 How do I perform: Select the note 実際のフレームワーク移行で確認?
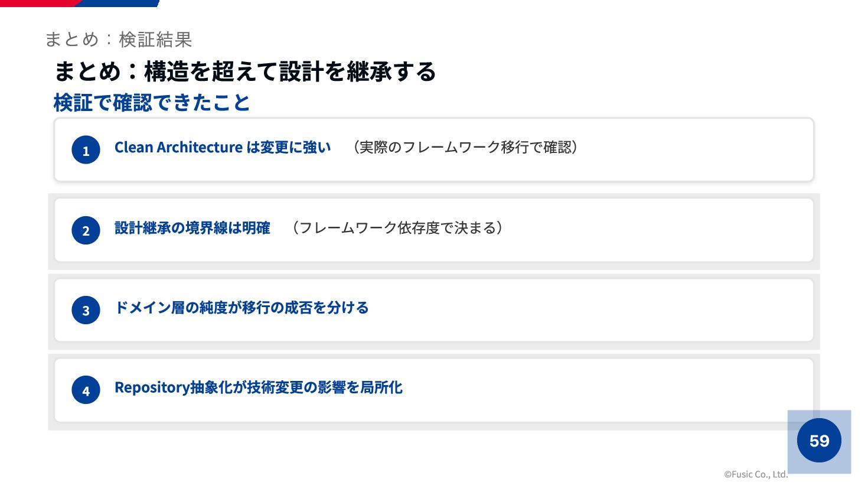465,147
